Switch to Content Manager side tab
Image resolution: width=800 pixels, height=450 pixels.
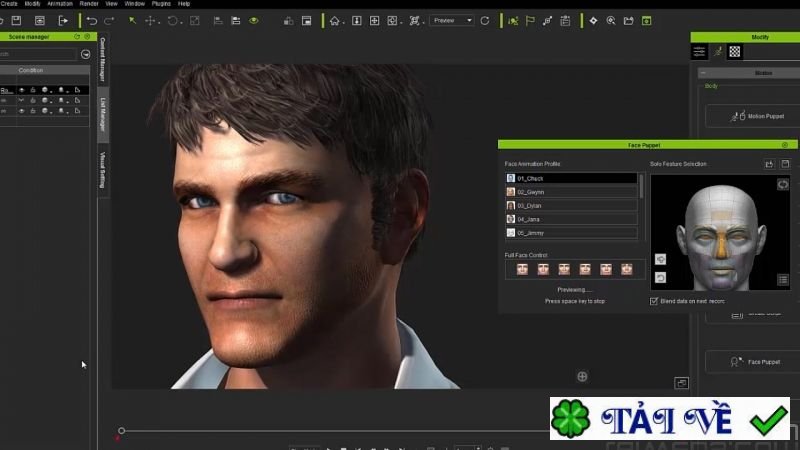coord(103,60)
